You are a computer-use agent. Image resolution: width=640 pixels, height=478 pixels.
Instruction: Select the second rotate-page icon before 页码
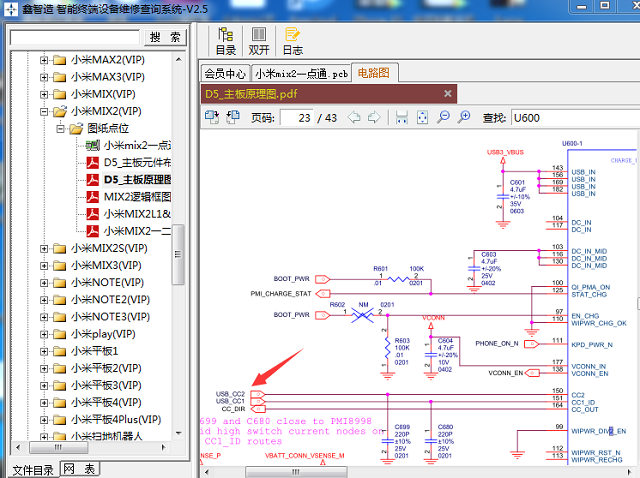point(233,117)
